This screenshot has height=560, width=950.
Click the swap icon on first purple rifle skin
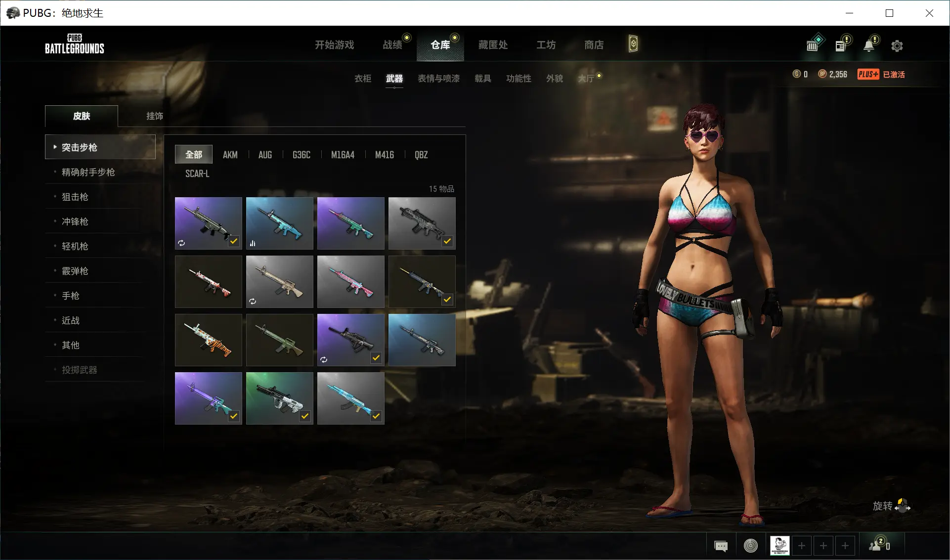click(181, 243)
